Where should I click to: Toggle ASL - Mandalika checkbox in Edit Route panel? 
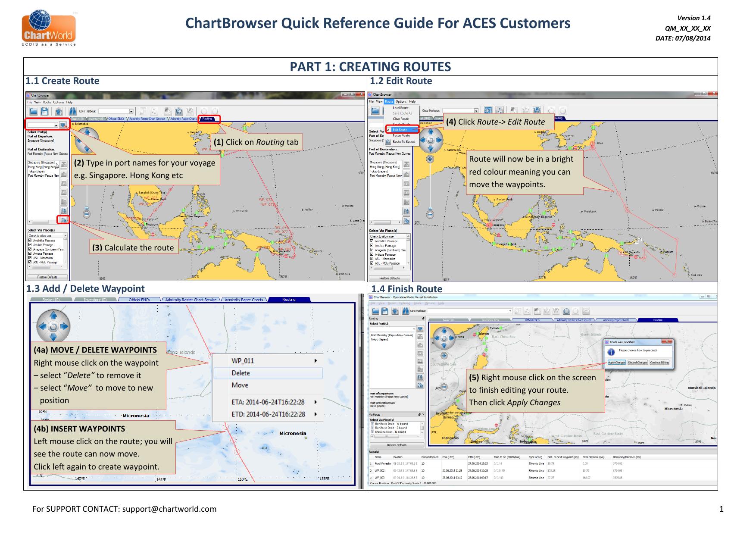coord(372,259)
